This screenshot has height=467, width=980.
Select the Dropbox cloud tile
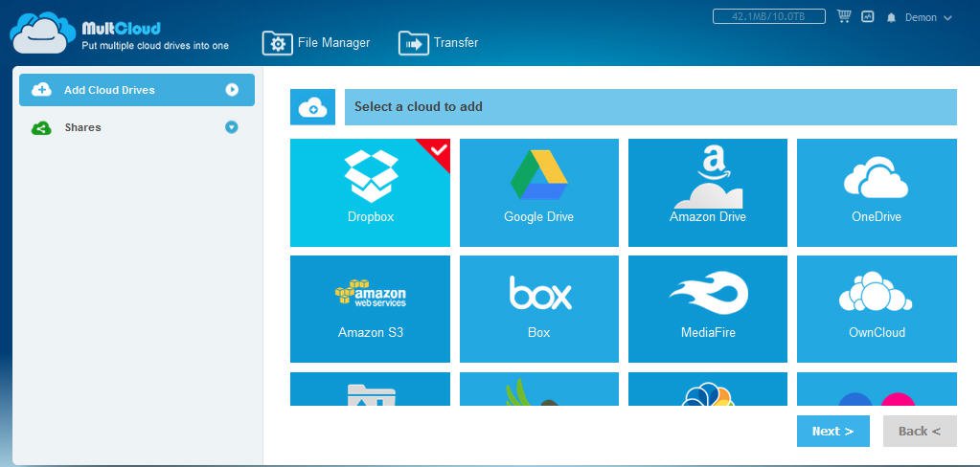click(x=370, y=192)
